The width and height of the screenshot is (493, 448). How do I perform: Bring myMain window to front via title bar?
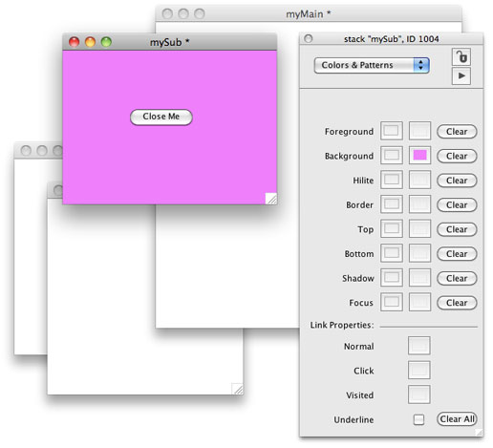(x=309, y=14)
